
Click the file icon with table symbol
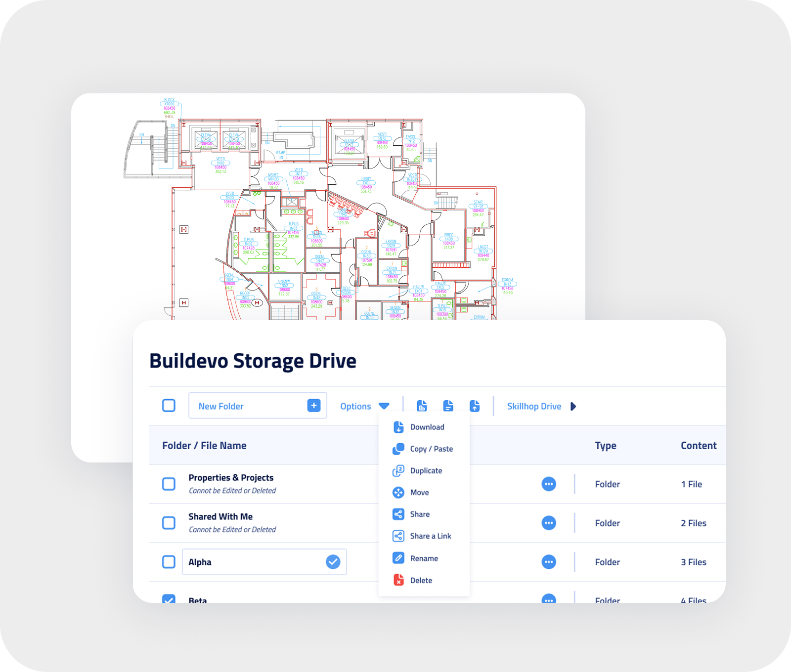click(422, 406)
